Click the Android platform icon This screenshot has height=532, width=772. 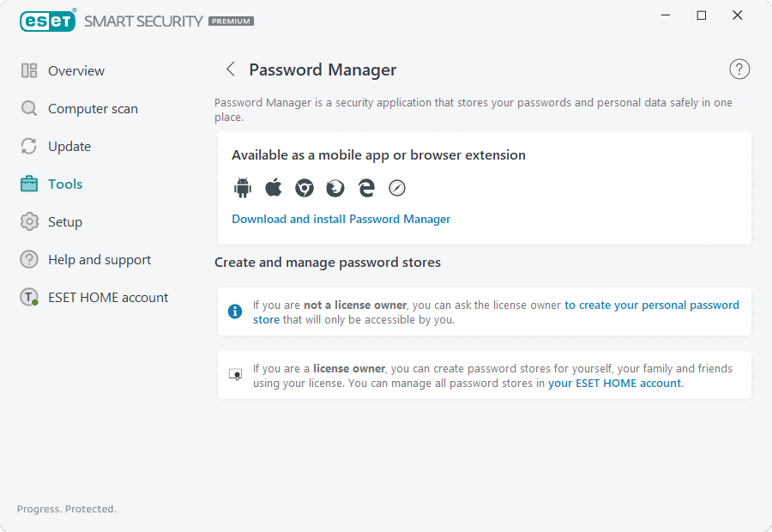click(242, 188)
